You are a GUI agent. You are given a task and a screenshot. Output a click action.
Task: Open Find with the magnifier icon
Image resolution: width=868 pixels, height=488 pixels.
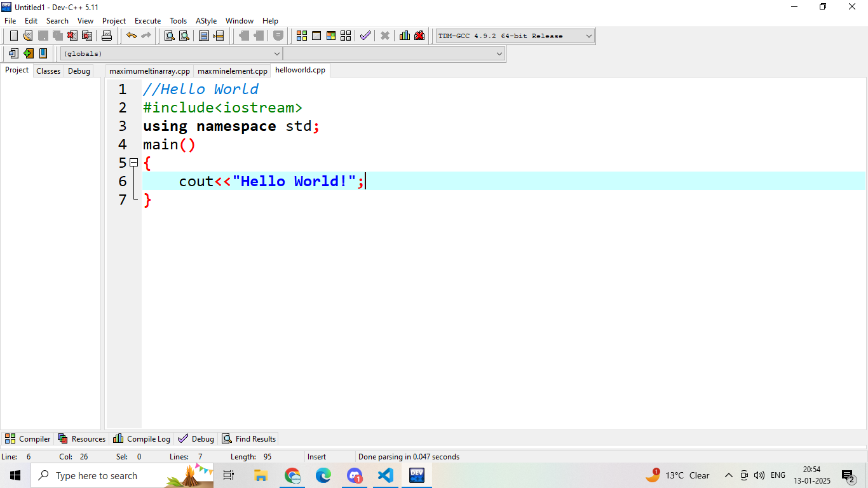tap(170, 36)
